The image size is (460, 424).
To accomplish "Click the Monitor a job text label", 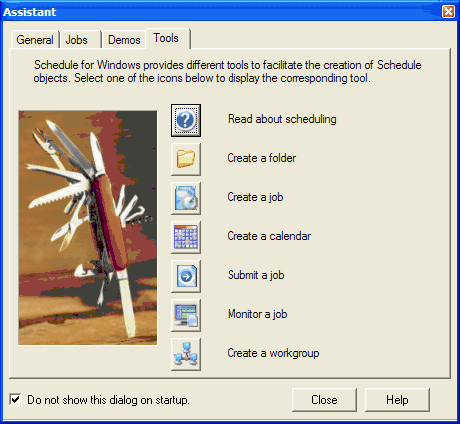I will (x=258, y=314).
